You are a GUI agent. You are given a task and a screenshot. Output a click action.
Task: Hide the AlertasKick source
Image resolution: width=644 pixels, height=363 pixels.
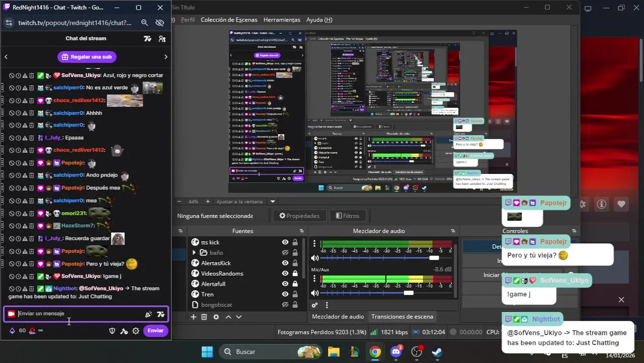tap(285, 263)
